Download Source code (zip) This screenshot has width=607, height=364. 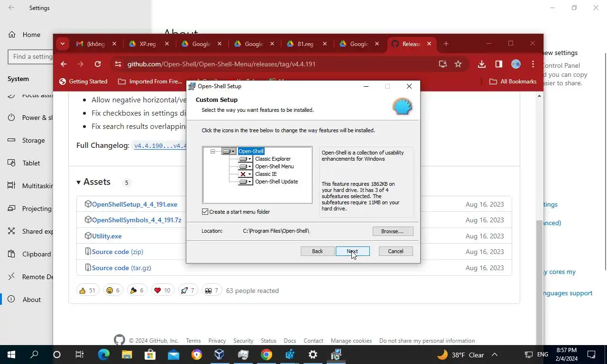[118, 252]
